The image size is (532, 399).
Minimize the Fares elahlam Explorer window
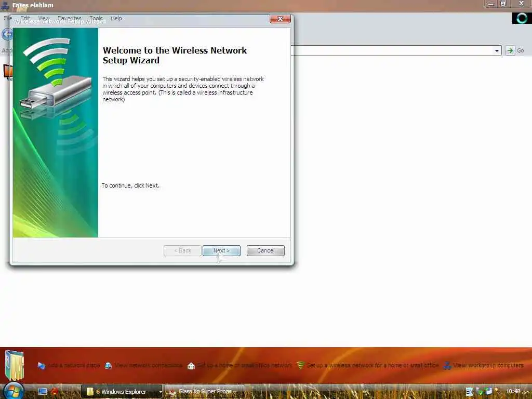pyautogui.click(x=490, y=4)
